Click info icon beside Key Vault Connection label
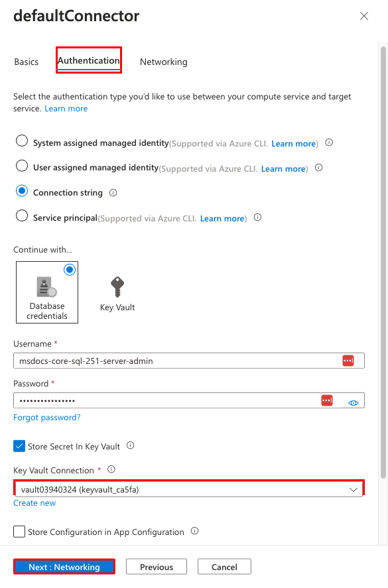 pos(111,469)
